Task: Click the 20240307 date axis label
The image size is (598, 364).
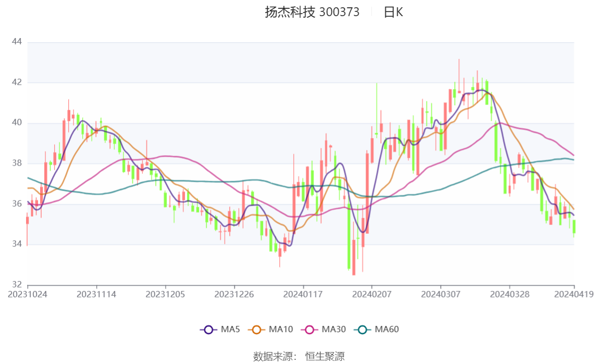Action: (441, 295)
